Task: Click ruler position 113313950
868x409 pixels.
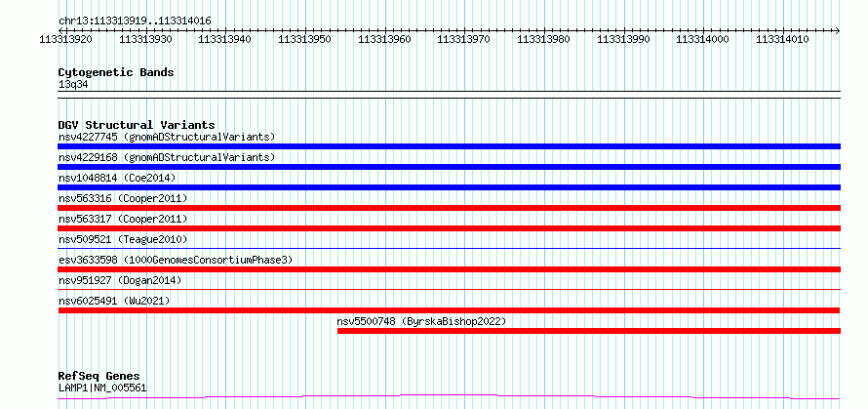Action: tap(304, 39)
